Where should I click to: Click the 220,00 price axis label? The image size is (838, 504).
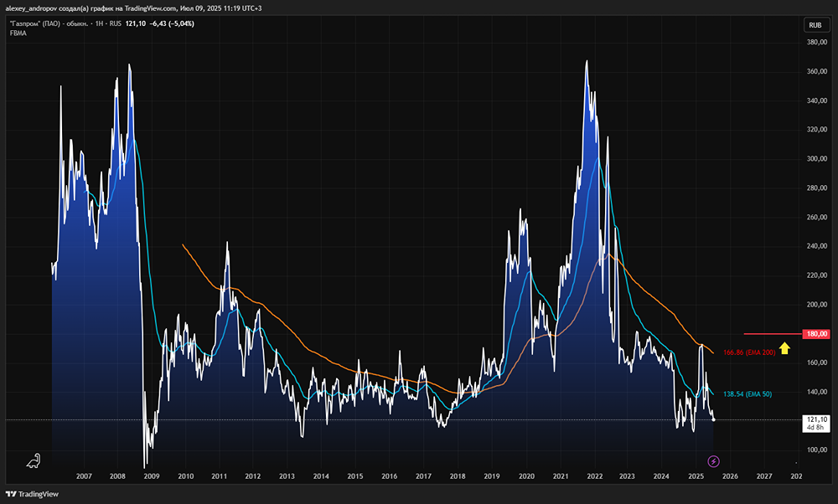(816, 275)
